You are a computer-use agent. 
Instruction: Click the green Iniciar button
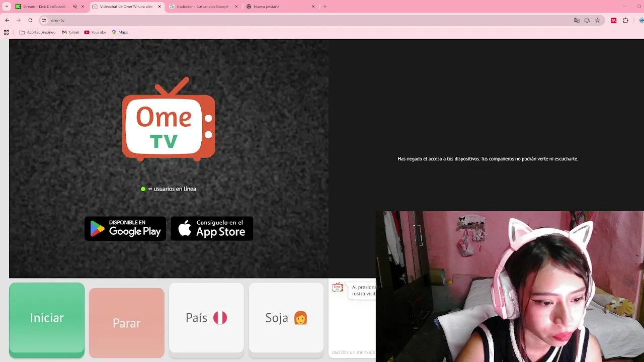click(x=47, y=320)
